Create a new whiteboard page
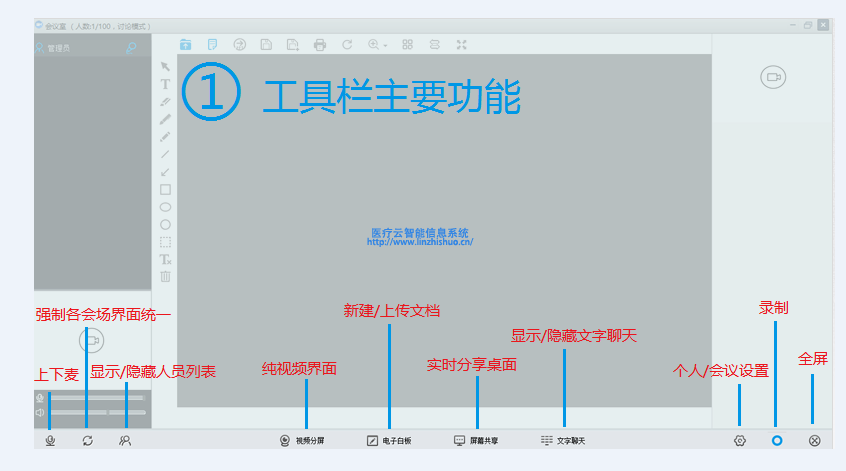 [x=213, y=45]
